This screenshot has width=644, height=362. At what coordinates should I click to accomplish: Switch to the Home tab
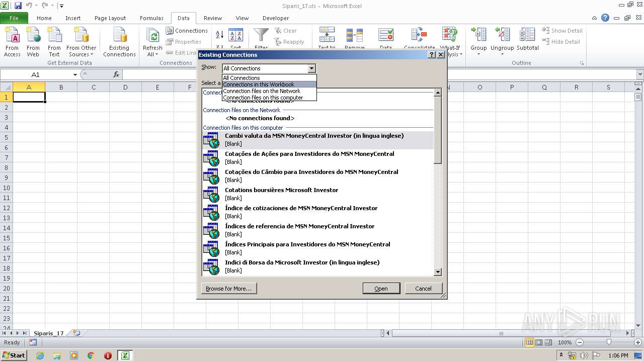click(44, 18)
